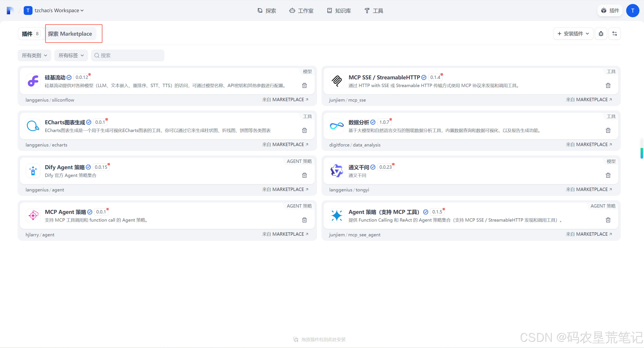Screen dimensions: 644x348
Task: Click the MCP SSE plugin logo
Action: (337, 81)
